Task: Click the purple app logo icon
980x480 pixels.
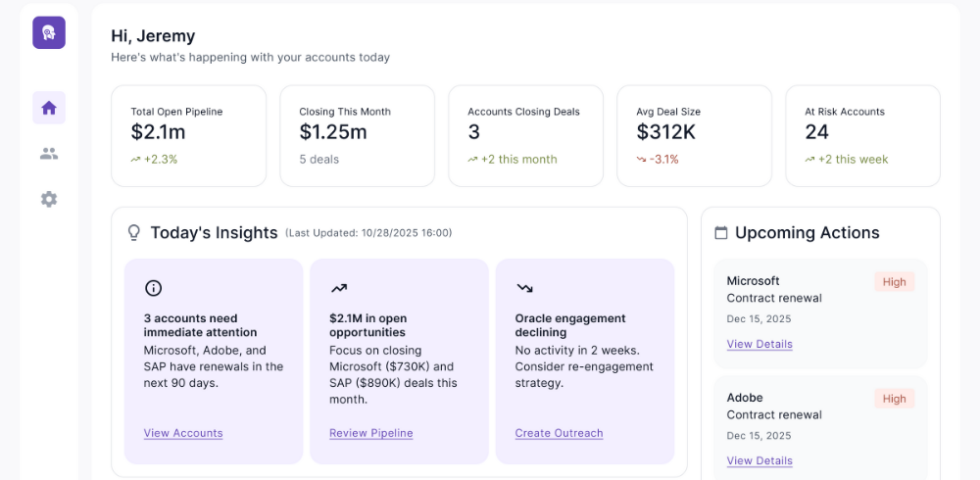Action: coord(49,32)
